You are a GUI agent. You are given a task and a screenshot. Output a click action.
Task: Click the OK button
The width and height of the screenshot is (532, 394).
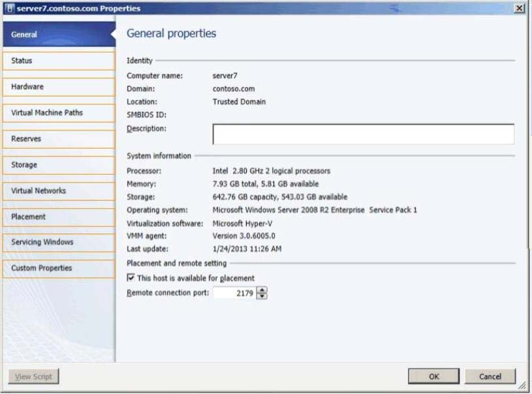click(x=433, y=376)
